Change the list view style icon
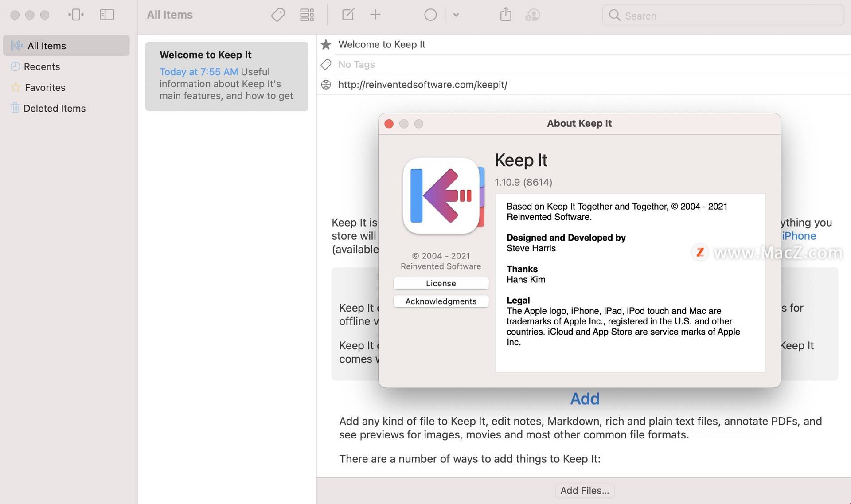Screen dimensions: 851x504 pyautogui.click(x=307, y=15)
